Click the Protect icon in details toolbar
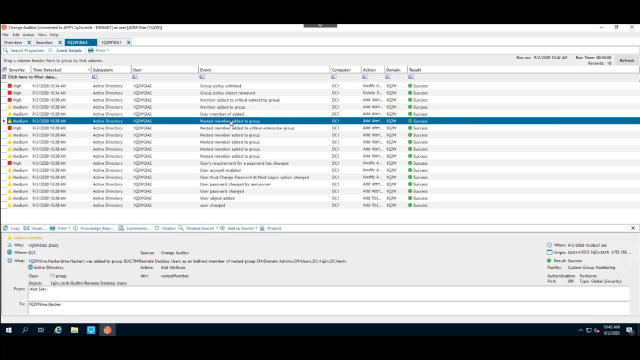The width and height of the screenshot is (640, 360). (x=262, y=228)
